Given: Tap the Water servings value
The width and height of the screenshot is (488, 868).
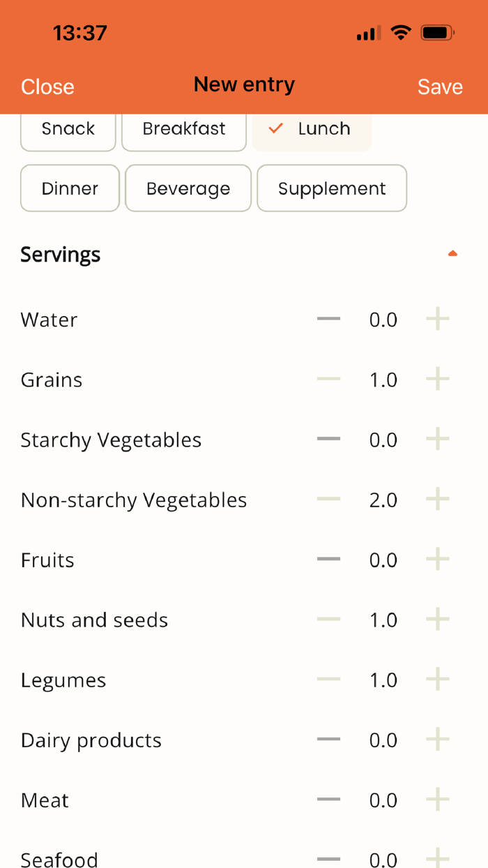Looking at the screenshot, I should tap(383, 319).
